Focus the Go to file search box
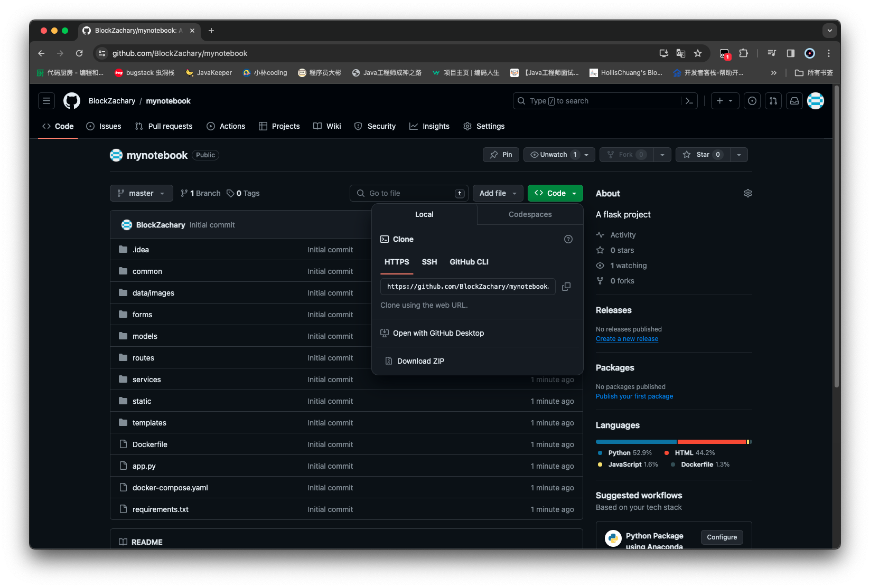The image size is (870, 588). pos(409,193)
